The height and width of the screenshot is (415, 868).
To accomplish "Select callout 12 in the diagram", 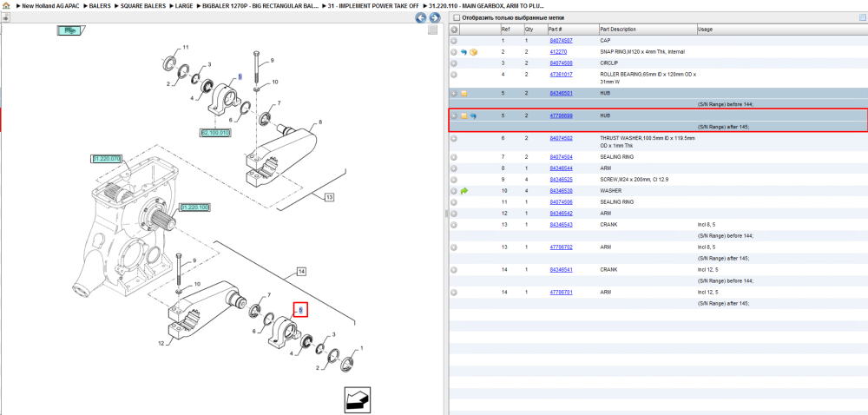I will [x=161, y=344].
